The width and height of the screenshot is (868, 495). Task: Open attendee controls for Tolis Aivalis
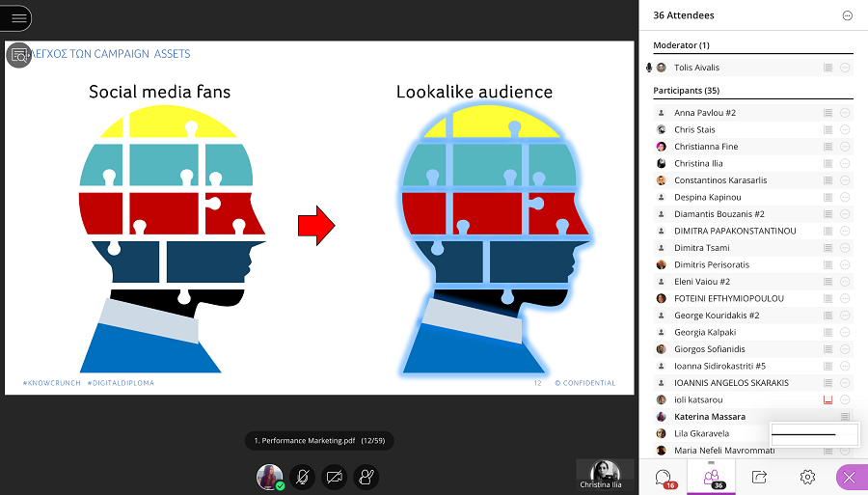pyautogui.click(x=845, y=68)
